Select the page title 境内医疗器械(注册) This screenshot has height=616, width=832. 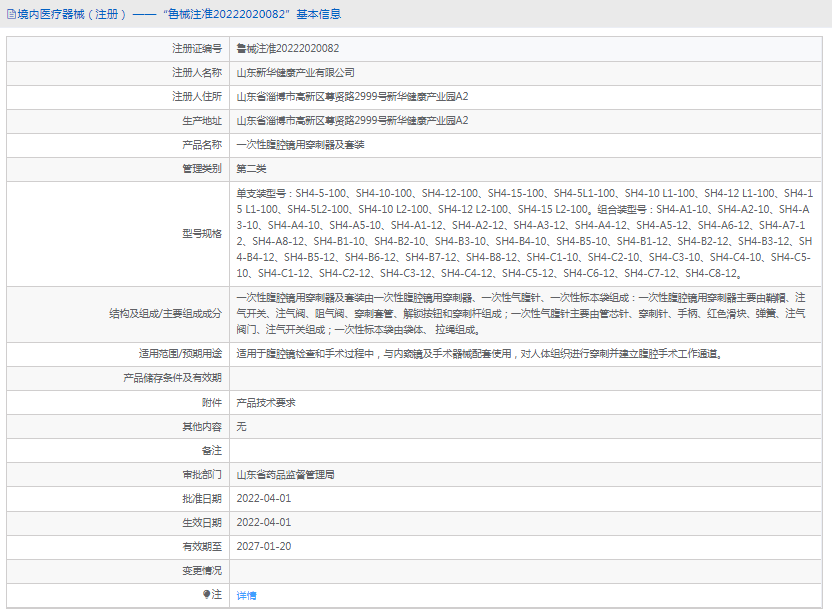pyautogui.click(x=72, y=14)
